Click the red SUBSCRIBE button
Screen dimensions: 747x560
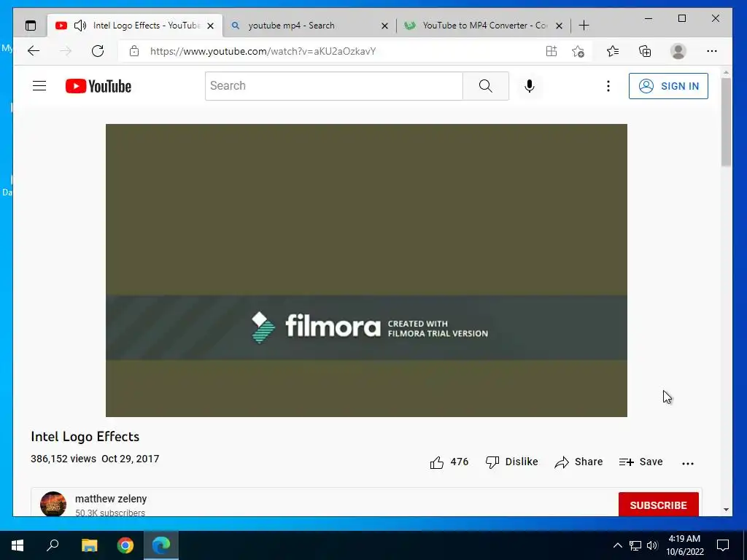point(659,505)
